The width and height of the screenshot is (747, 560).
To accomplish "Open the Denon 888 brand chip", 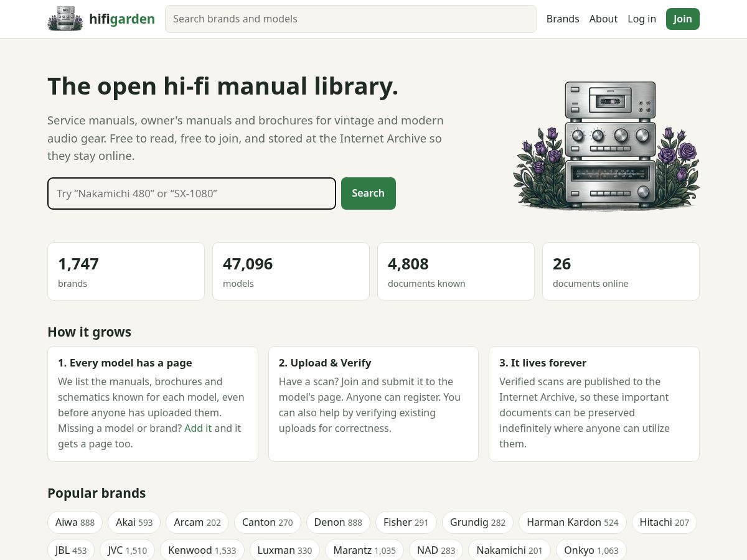I will click(x=338, y=523).
